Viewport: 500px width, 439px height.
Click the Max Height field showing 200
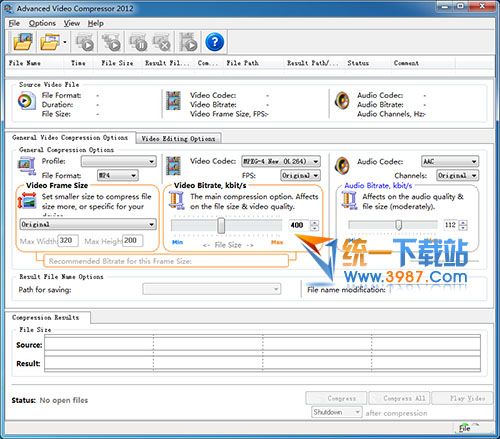coord(132,240)
